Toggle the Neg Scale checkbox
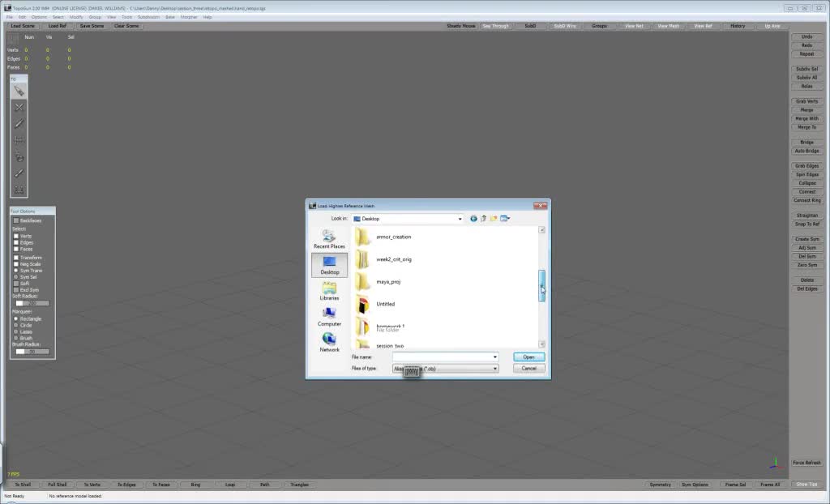 [x=16, y=263]
